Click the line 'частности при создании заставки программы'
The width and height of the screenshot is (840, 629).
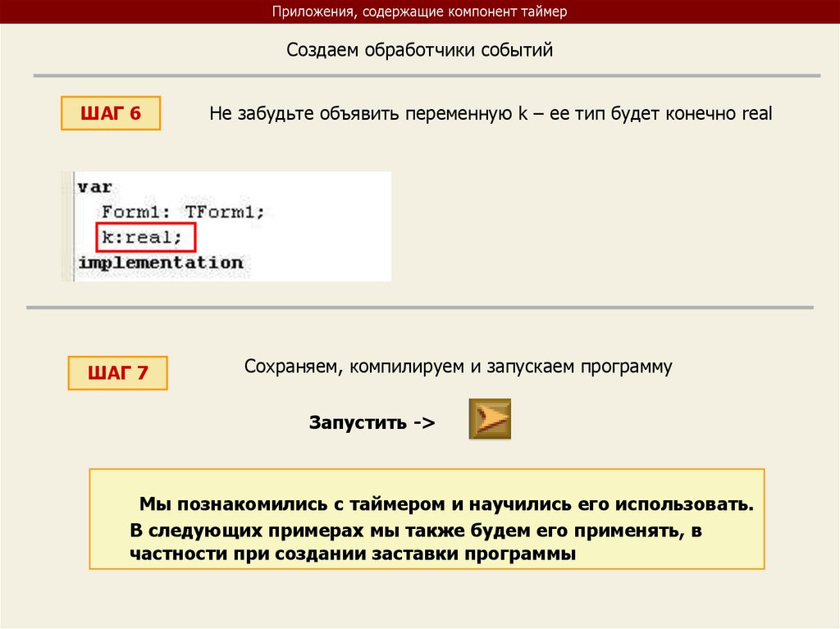(x=353, y=554)
